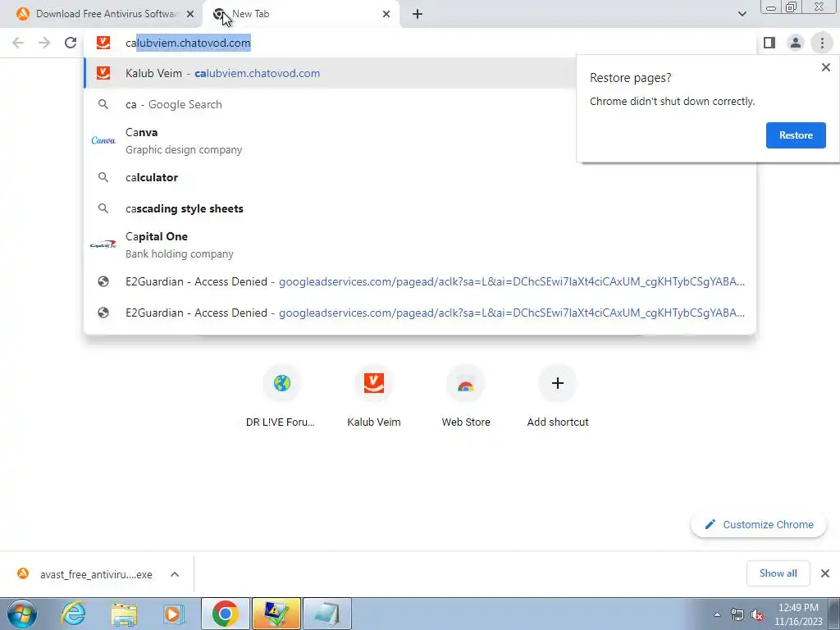Expand the avast download options chevron
840x630 pixels.
[175, 574]
